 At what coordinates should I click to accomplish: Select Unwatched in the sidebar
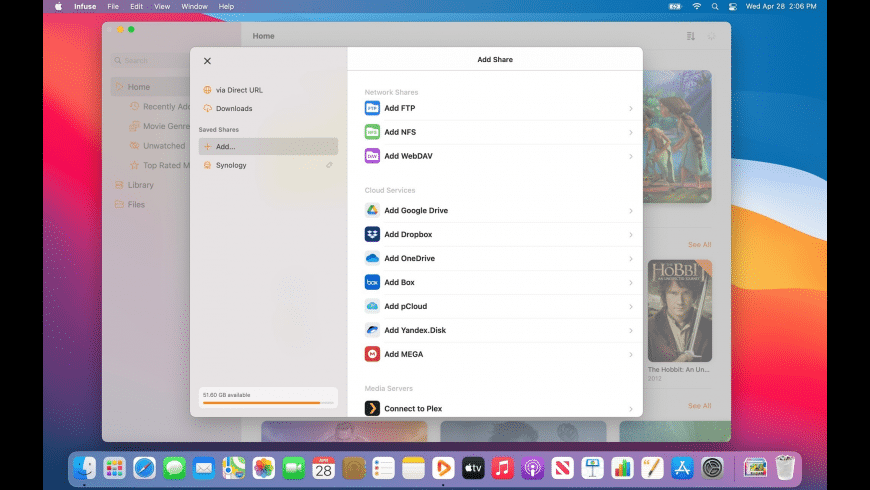click(x=164, y=145)
